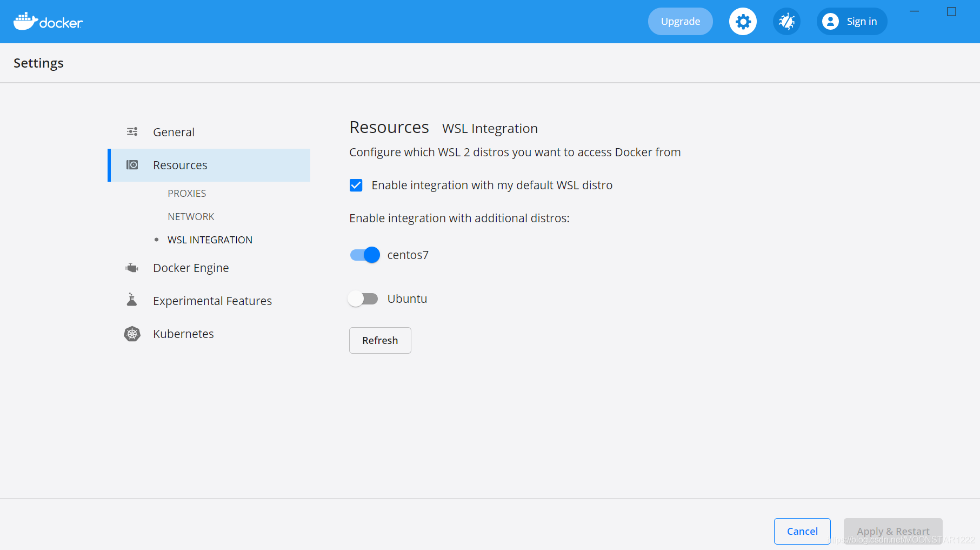Screen dimensions: 980x550
Task: Click the Experimental Features flask icon
Action: (132, 300)
